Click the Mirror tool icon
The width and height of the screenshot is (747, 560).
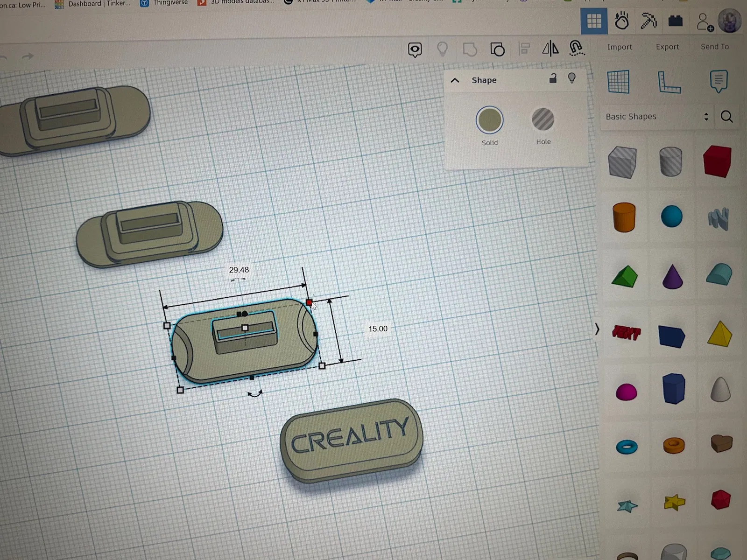[x=550, y=48]
